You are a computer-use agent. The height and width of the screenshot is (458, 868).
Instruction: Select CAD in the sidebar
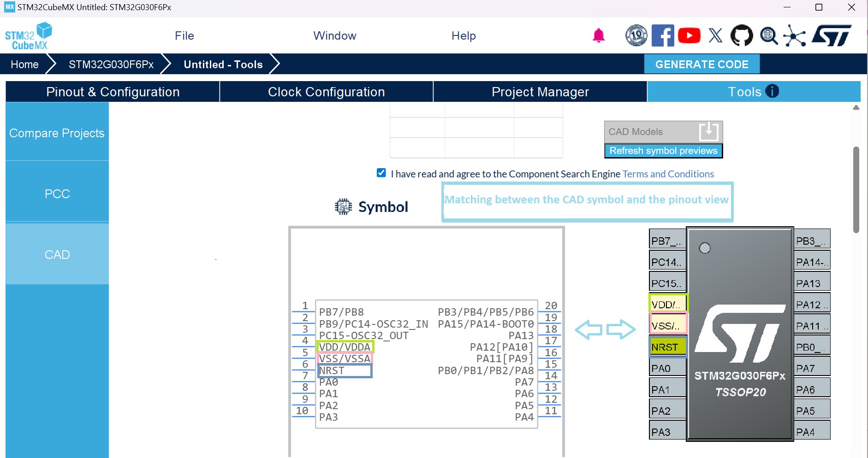point(57,254)
